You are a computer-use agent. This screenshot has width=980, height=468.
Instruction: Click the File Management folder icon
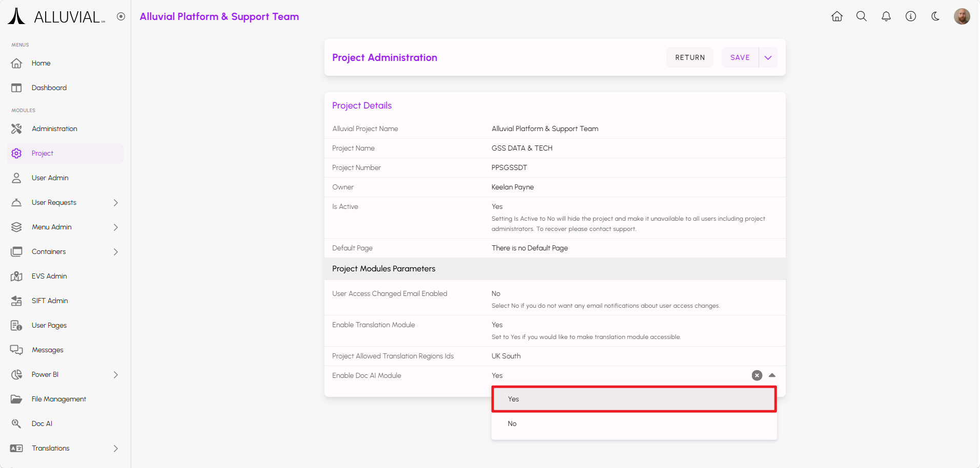tap(16, 399)
